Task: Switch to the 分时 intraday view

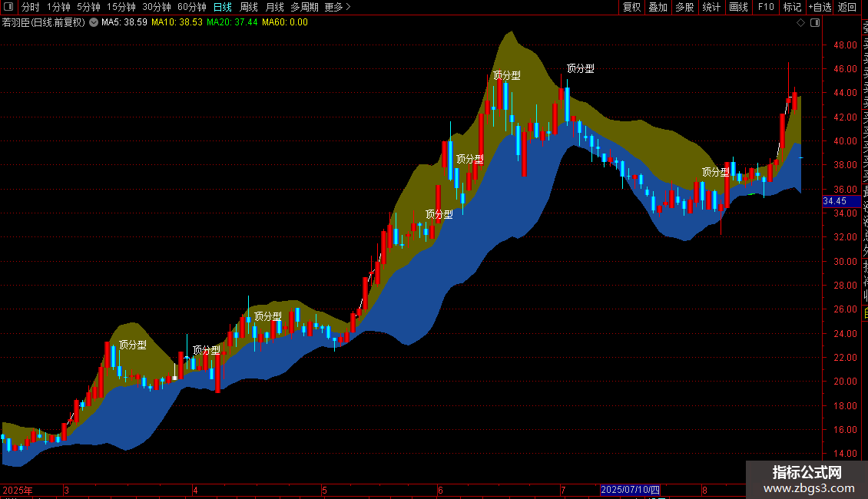Action: click(x=31, y=7)
